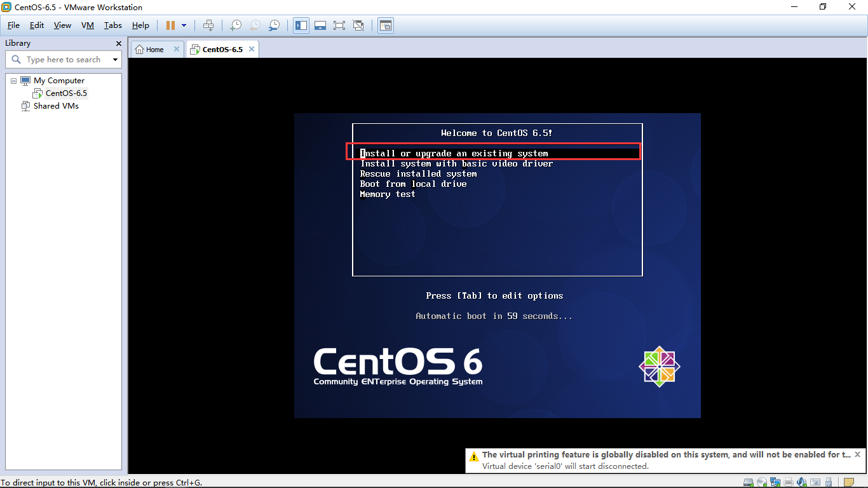
Task: Click inside the library search field
Action: [64, 59]
